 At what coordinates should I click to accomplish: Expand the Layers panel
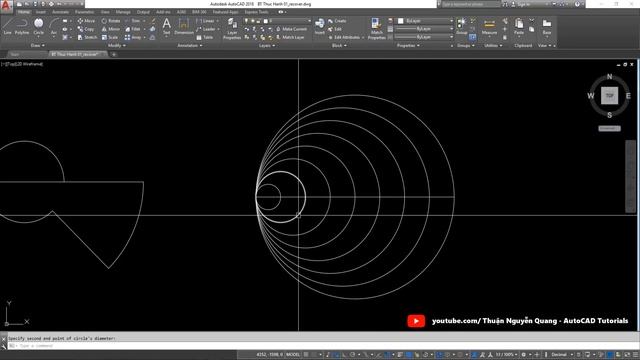pos(267,46)
